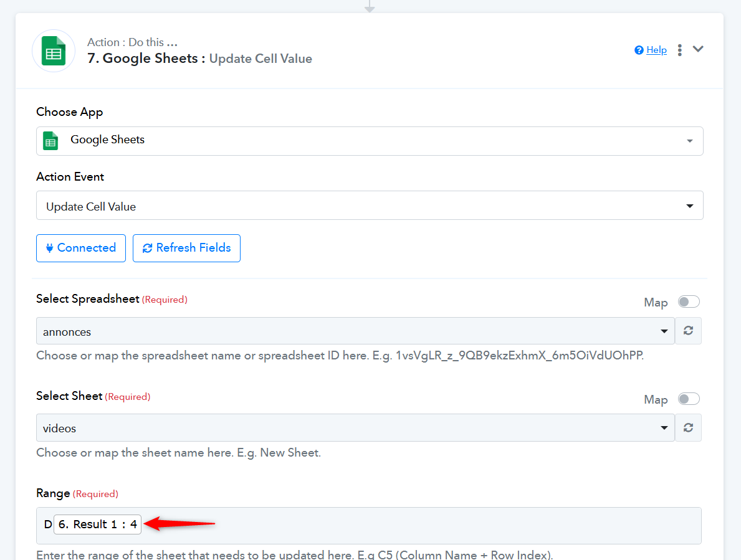Refresh the sheet list beside videos
741x560 pixels.
click(688, 428)
